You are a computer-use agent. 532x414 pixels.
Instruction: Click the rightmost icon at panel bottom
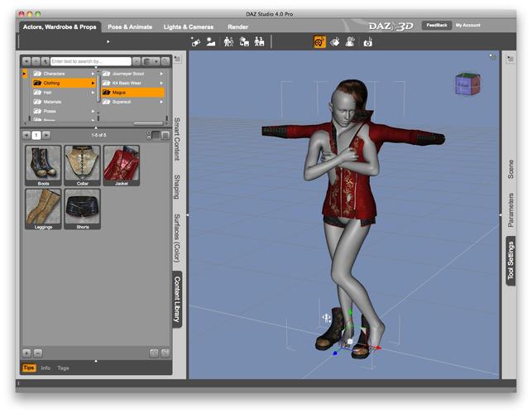[x=165, y=354]
